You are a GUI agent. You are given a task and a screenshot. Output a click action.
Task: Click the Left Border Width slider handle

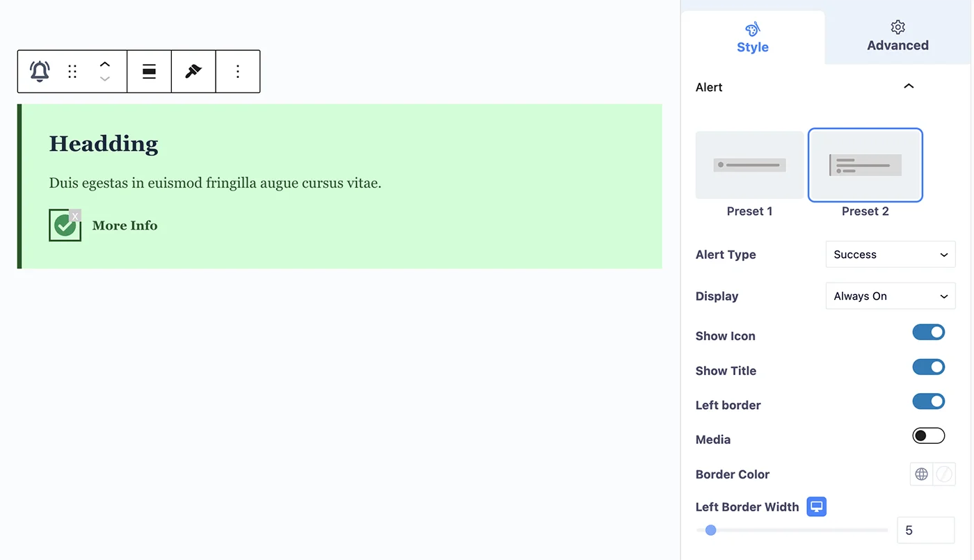pyautogui.click(x=710, y=530)
